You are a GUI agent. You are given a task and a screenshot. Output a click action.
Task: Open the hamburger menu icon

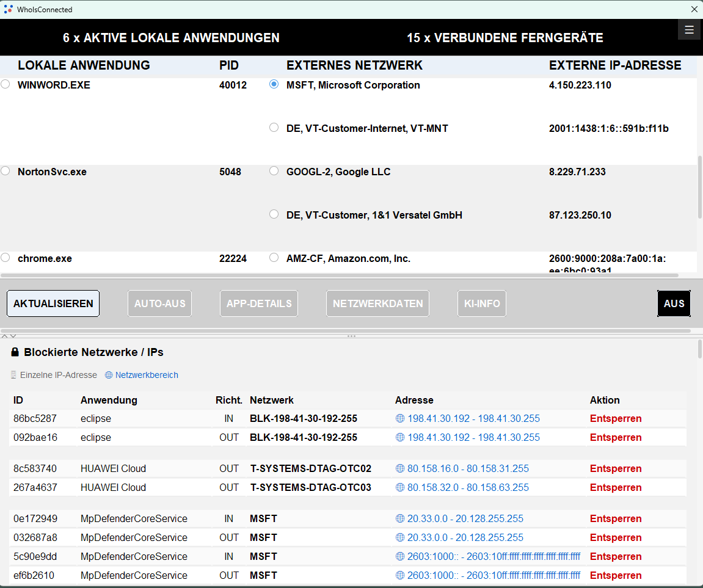pos(689,29)
